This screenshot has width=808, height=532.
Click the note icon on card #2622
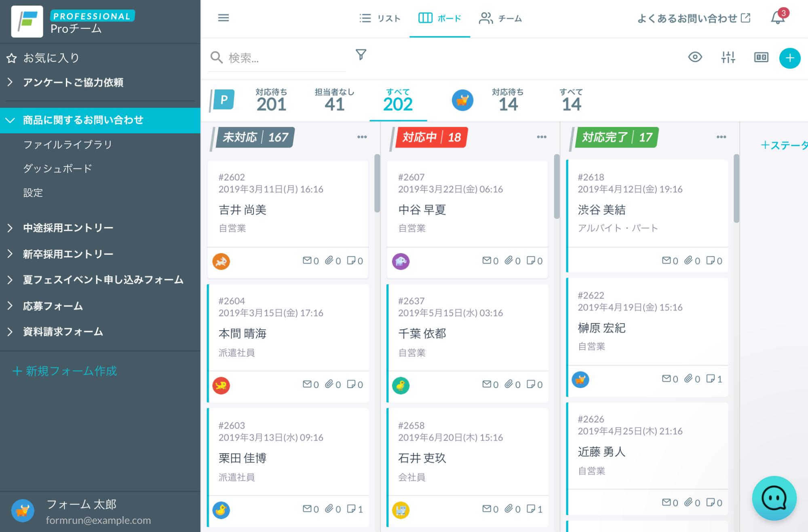[x=710, y=378]
